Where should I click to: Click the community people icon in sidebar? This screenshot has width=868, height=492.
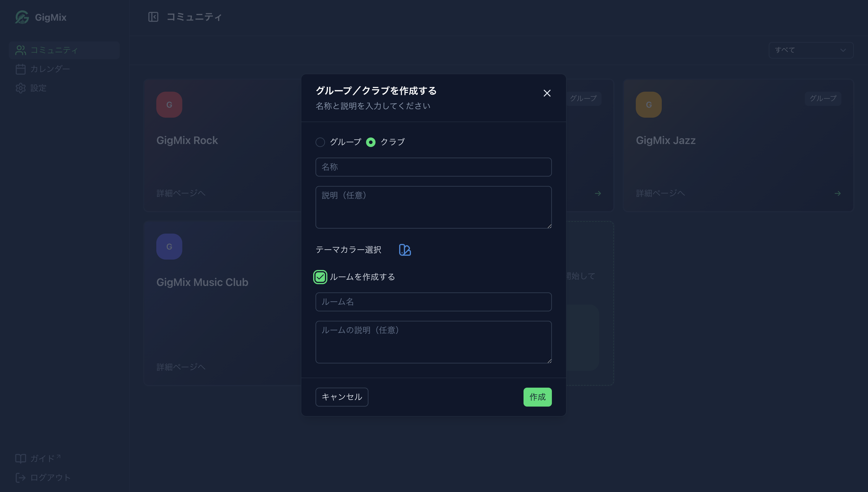pos(21,50)
